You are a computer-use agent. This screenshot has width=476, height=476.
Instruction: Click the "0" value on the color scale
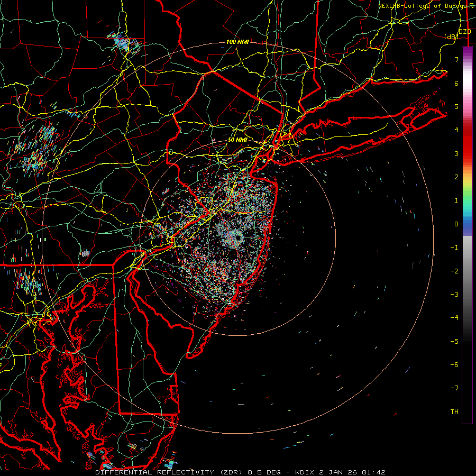click(x=456, y=224)
